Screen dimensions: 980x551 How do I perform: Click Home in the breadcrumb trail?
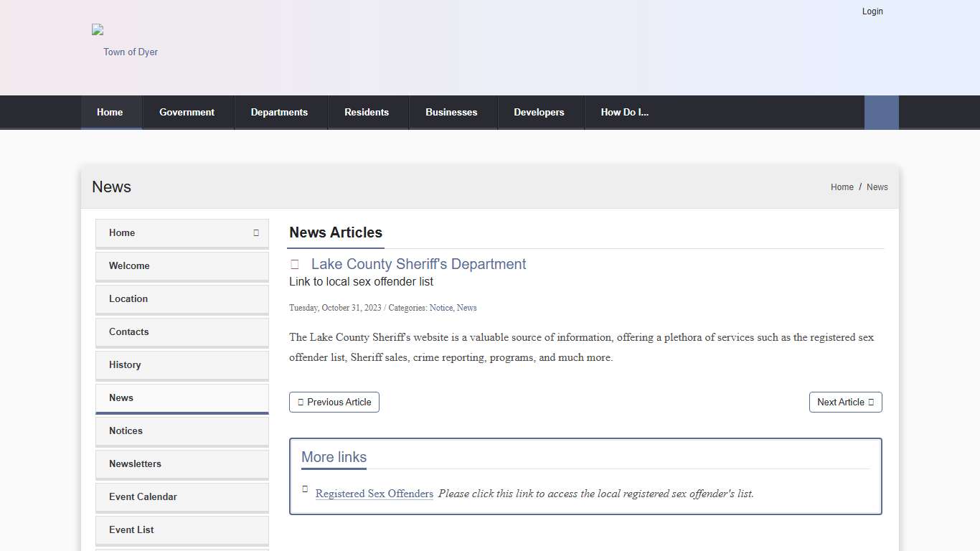842,187
